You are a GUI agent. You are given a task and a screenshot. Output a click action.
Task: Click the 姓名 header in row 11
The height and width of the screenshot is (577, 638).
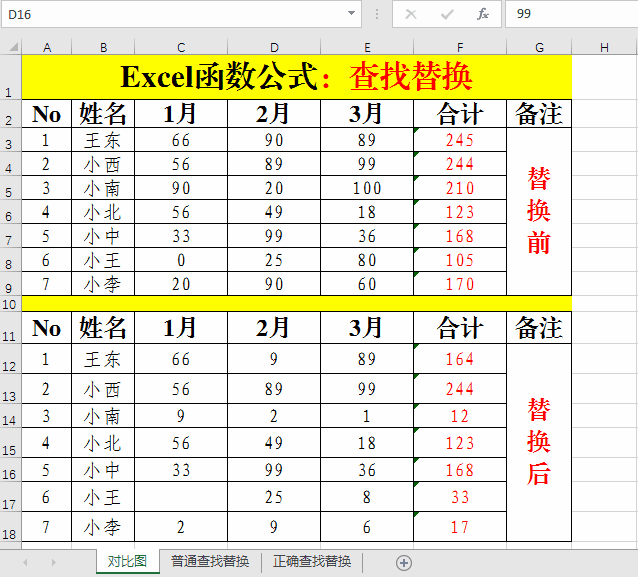point(103,328)
